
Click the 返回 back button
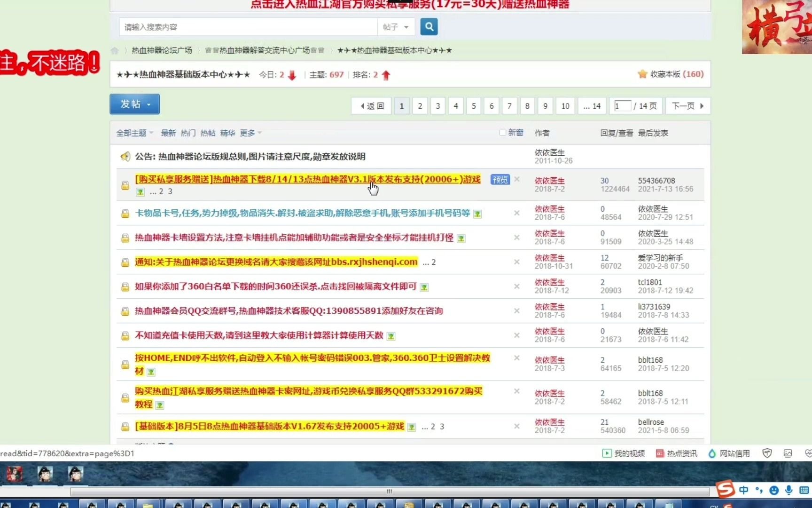click(x=372, y=106)
